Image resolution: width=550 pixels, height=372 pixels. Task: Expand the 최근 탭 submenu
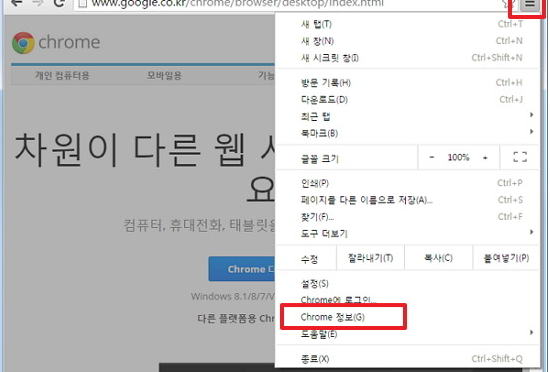pos(408,116)
